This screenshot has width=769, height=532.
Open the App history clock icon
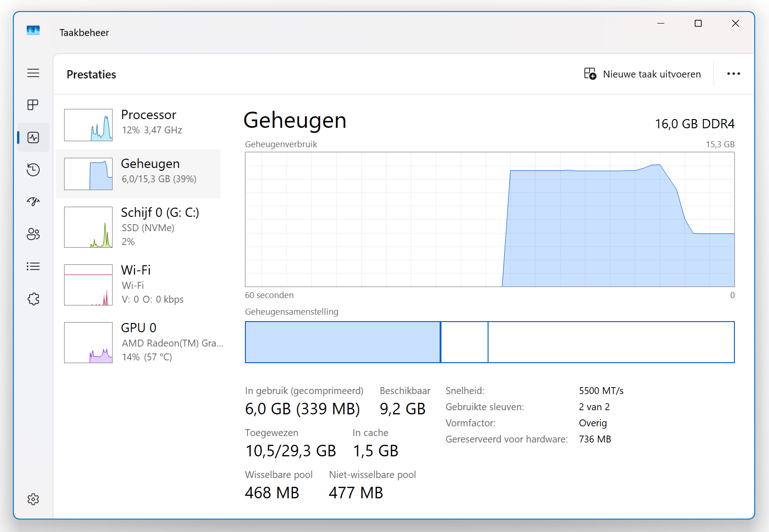point(33,170)
